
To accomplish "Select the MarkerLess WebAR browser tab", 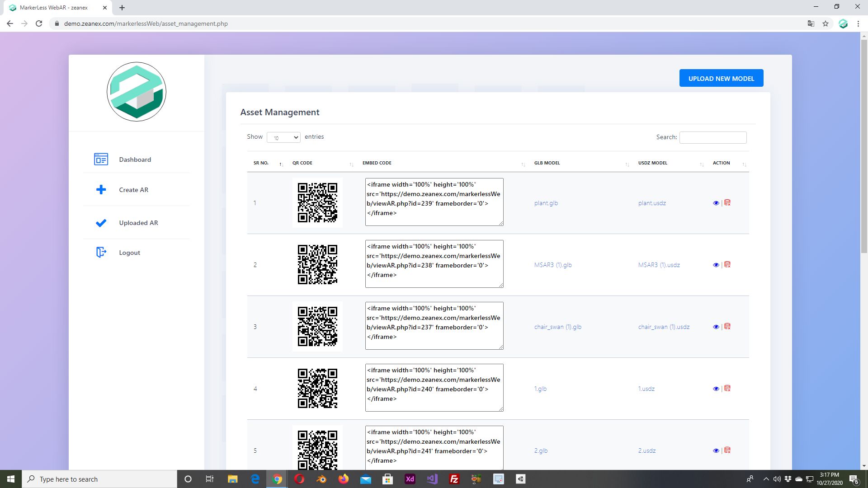I will coord(54,8).
